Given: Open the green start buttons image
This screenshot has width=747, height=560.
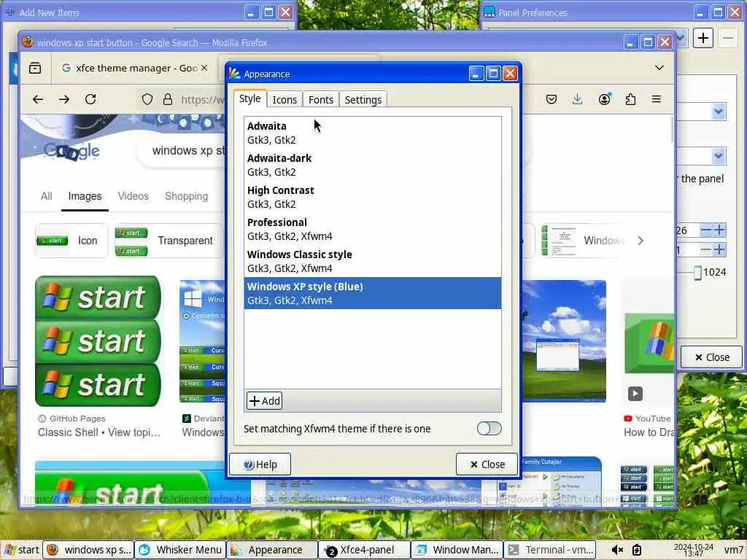Looking at the screenshot, I should tap(98, 341).
